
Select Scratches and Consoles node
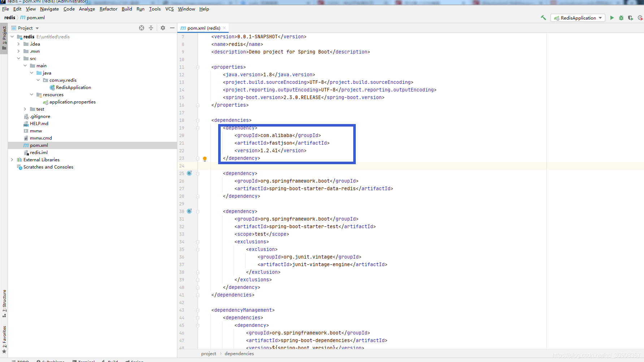(x=48, y=167)
